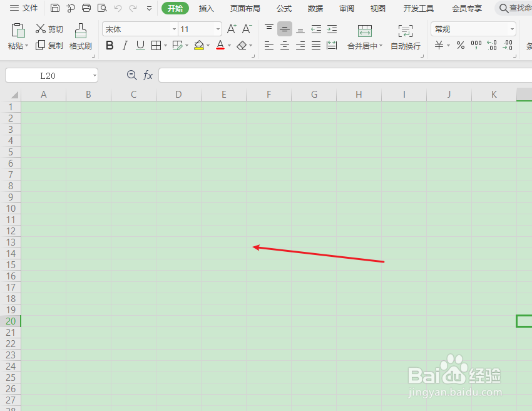Click the fx insert function icon
Image resolution: width=532 pixels, height=411 pixels.
[148, 75]
